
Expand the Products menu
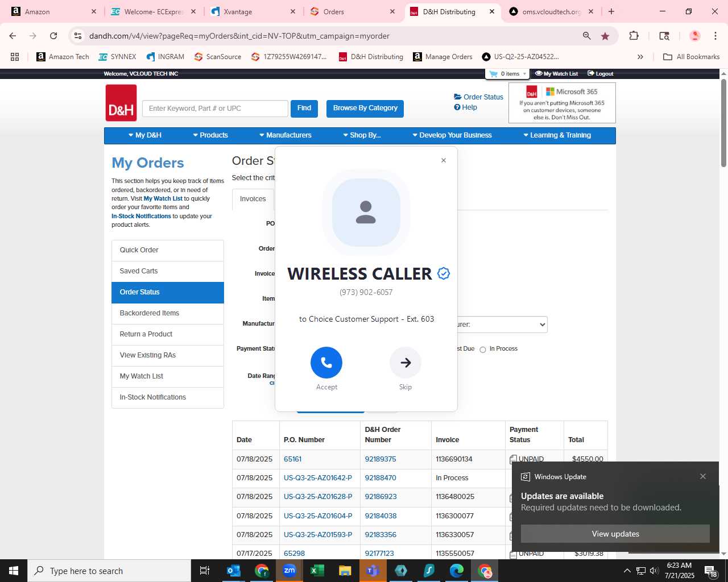(x=210, y=135)
